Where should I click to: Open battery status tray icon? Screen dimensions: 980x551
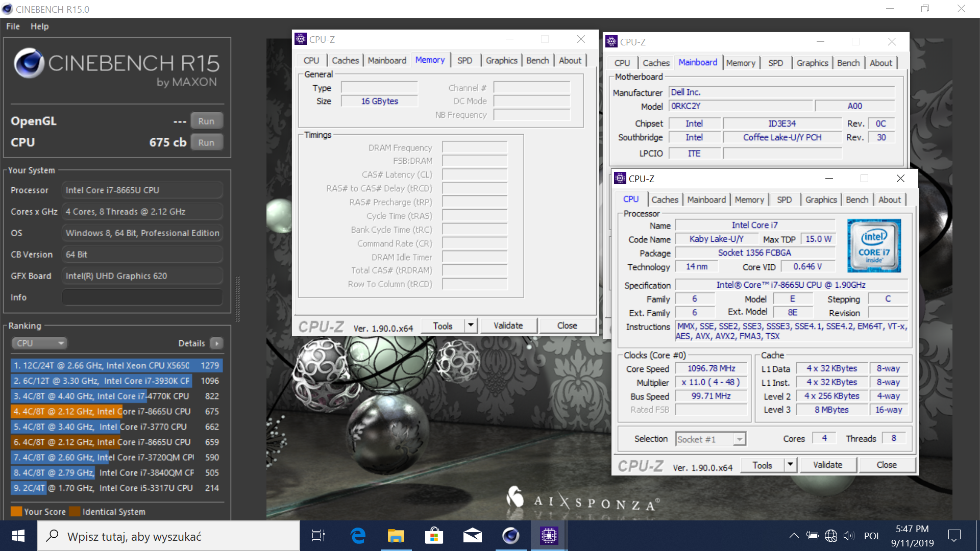[x=812, y=536]
